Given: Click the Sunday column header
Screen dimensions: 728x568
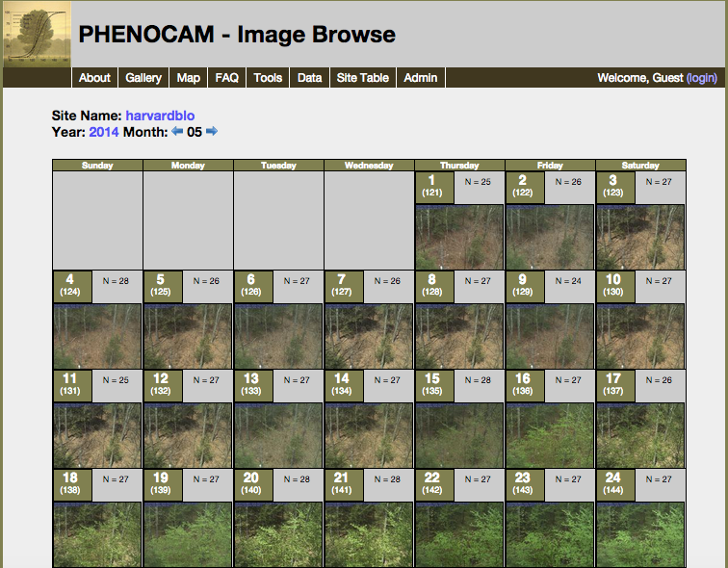Looking at the screenshot, I should [x=97, y=166].
